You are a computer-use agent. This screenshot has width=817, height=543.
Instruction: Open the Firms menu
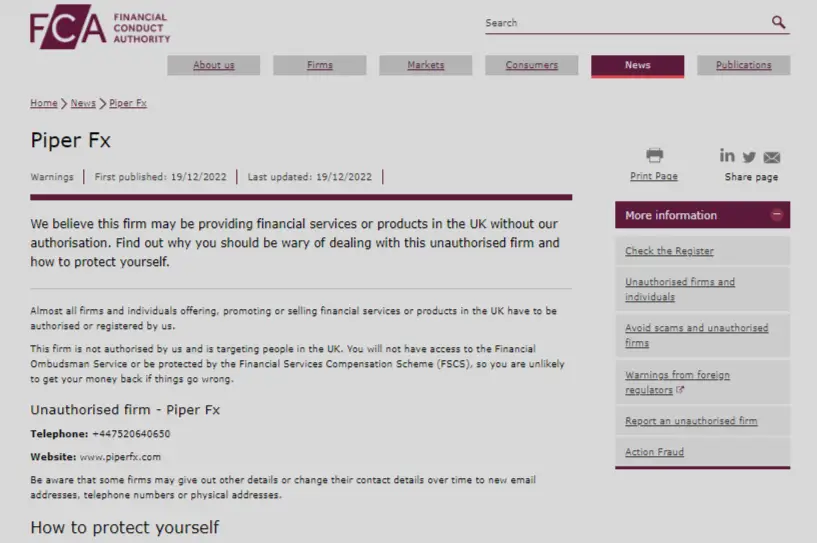(x=319, y=65)
